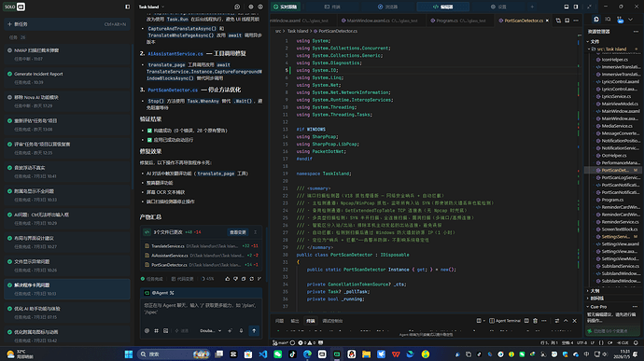This screenshot has width=644, height=361.
Task: Open new chat icon in Task Island header
Action: [237, 7]
